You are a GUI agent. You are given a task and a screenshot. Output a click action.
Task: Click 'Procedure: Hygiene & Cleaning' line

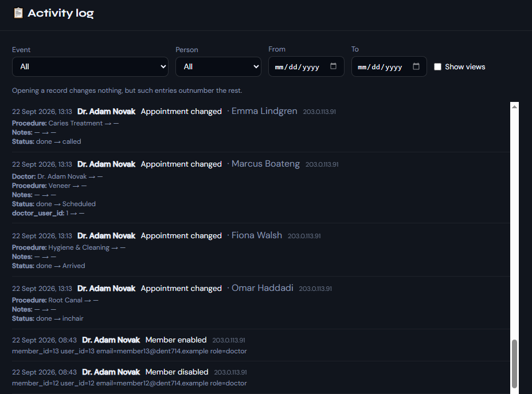69,247
